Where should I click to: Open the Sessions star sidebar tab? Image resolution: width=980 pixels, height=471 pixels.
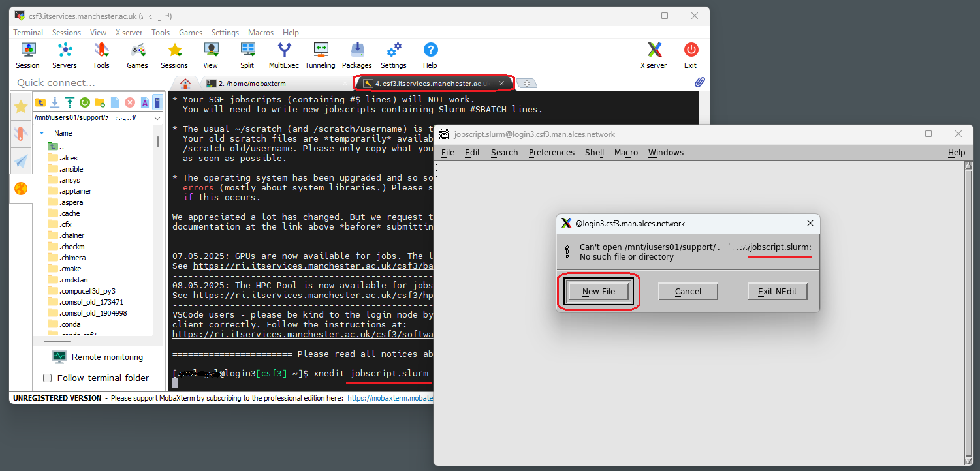(x=21, y=107)
